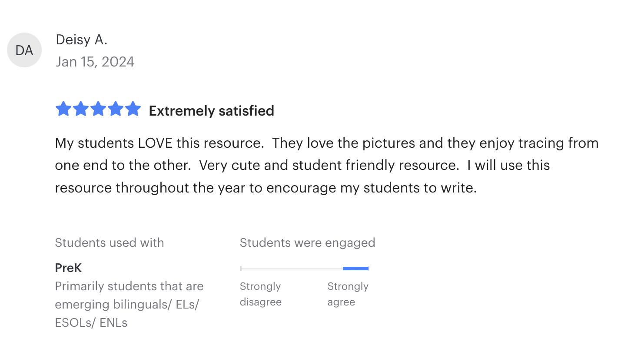Click the review date Jan 15, 2024
This screenshot has height=352, width=644.
[x=95, y=62]
